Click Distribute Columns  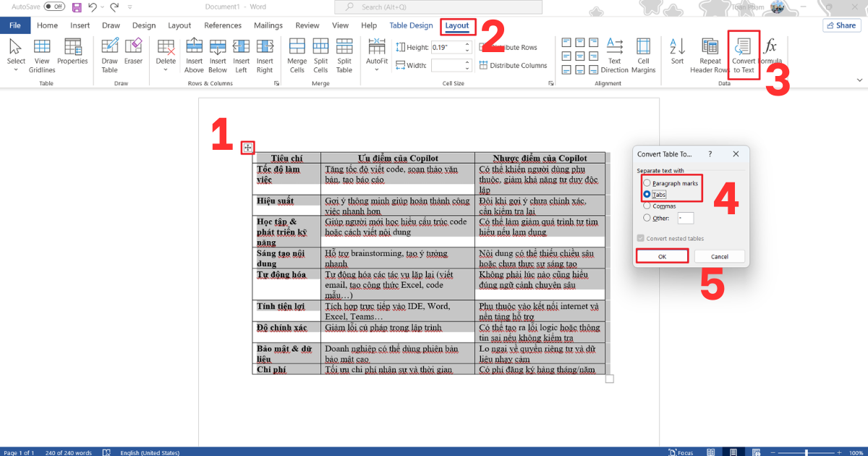[x=513, y=65]
